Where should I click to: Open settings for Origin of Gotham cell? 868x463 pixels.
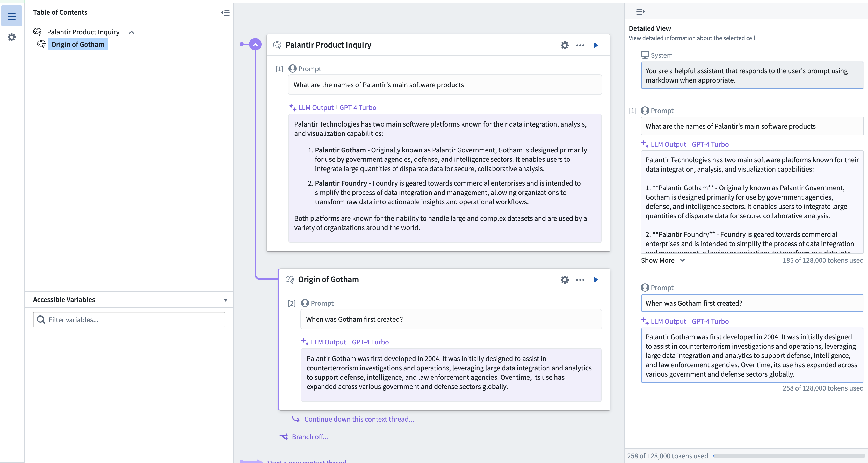pyautogui.click(x=565, y=280)
